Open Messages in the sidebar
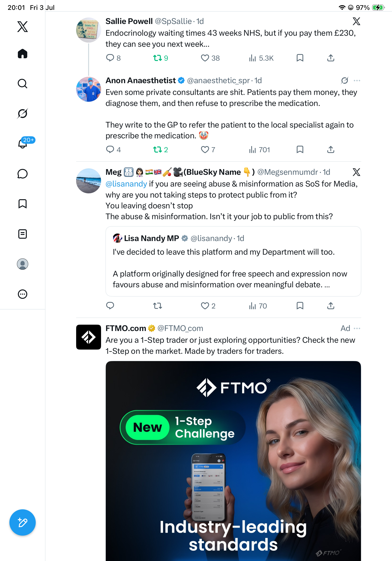This screenshot has height=561, width=392. [x=23, y=174]
